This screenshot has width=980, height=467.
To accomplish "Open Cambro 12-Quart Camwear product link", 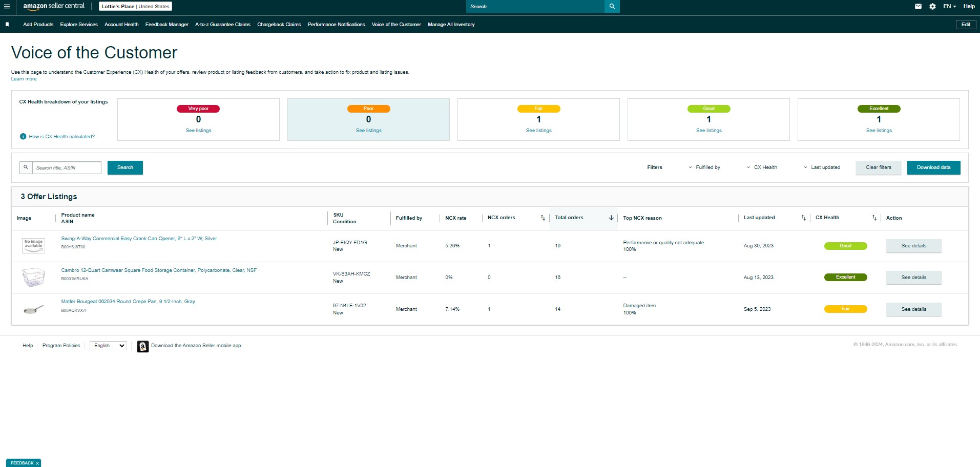I will tap(159, 270).
